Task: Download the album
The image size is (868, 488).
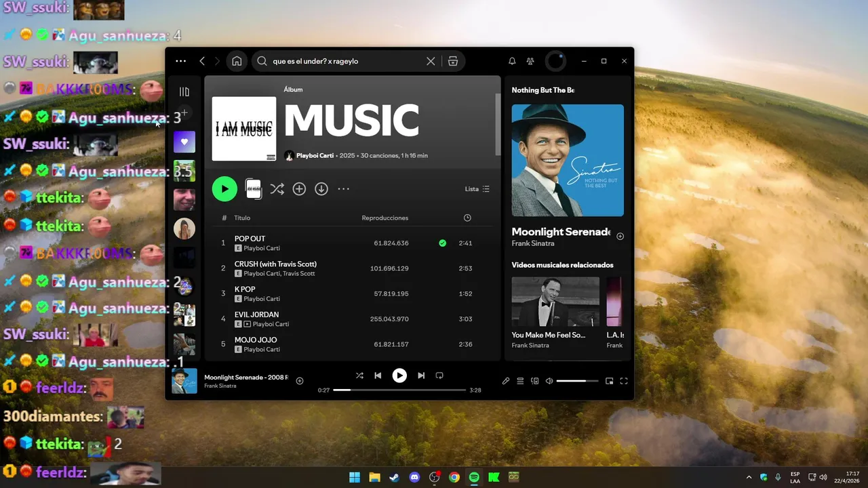Action: point(321,189)
